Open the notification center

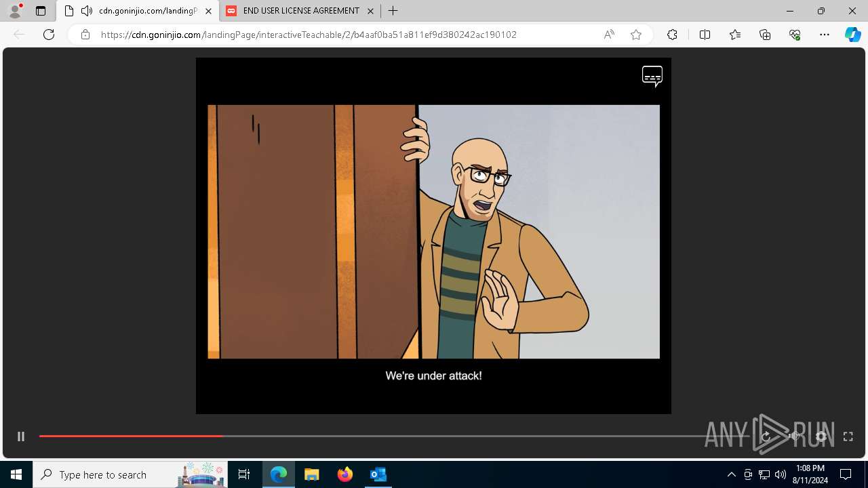[x=846, y=474]
